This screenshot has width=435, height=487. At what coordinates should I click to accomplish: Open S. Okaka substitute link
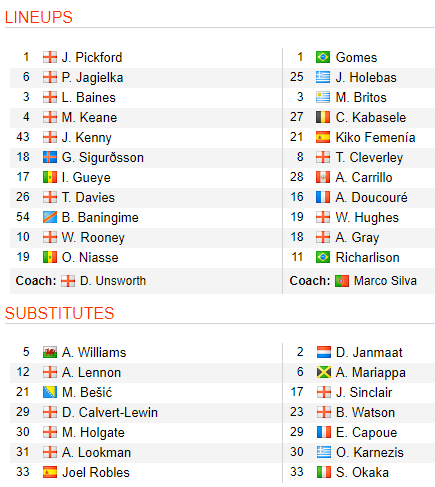pyautogui.click(x=362, y=472)
